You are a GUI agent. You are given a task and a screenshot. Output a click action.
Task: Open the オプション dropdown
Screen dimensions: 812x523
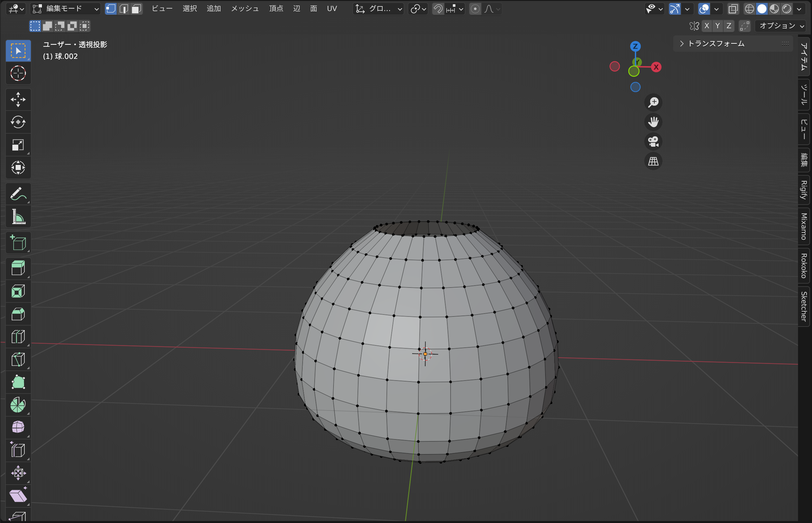pos(780,26)
